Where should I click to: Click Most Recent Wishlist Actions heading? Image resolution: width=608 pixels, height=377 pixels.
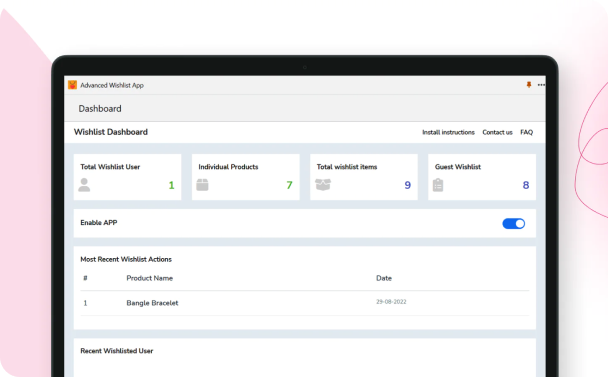126,259
